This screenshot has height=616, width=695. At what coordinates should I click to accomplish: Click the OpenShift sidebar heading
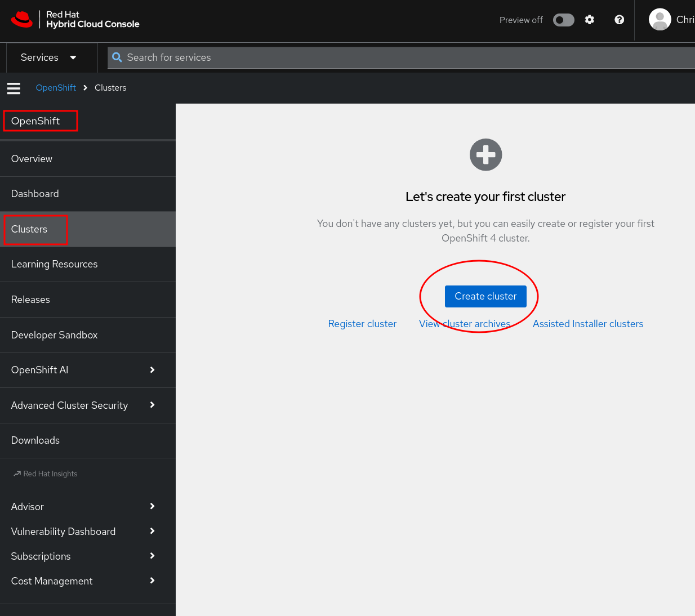pos(35,121)
